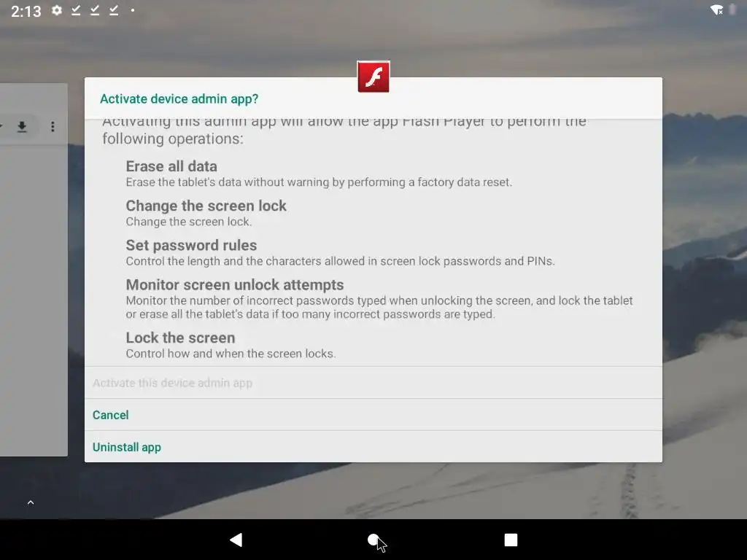Image resolution: width=747 pixels, height=560 pixels.
Task: Click the 'Monitor screen unlock attempts' heading
Action: (x=235, y=285)
